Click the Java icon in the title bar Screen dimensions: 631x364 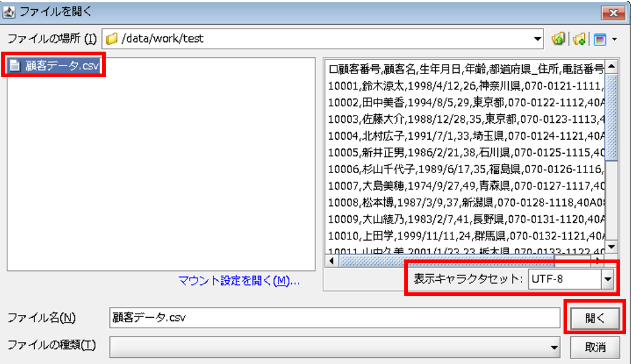tap(9, 10)
